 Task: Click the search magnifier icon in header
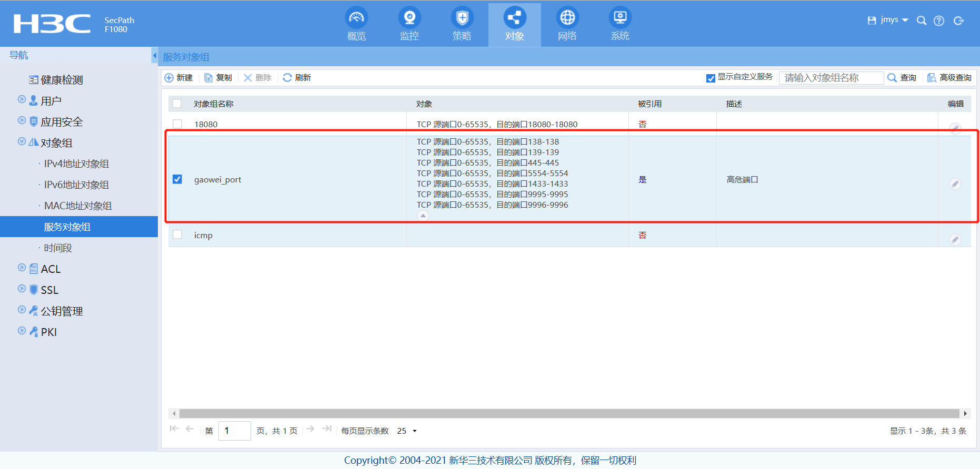pyautogui.click(x=922, y=21)
